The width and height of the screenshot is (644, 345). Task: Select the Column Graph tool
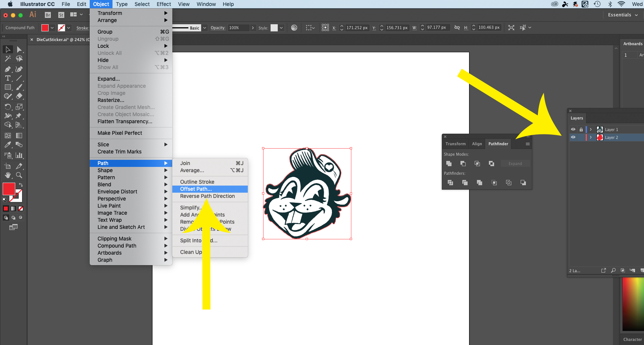coord(19,155)
